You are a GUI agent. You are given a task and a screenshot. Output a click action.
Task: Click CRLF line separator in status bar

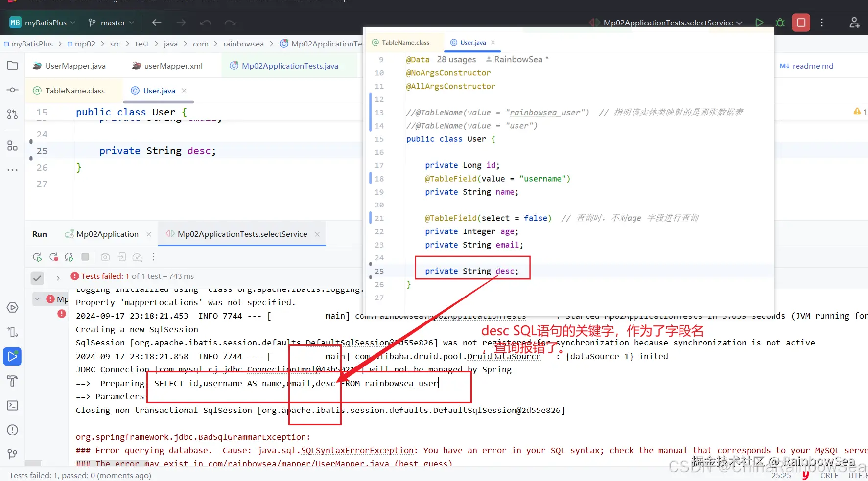tap(829, 475)
